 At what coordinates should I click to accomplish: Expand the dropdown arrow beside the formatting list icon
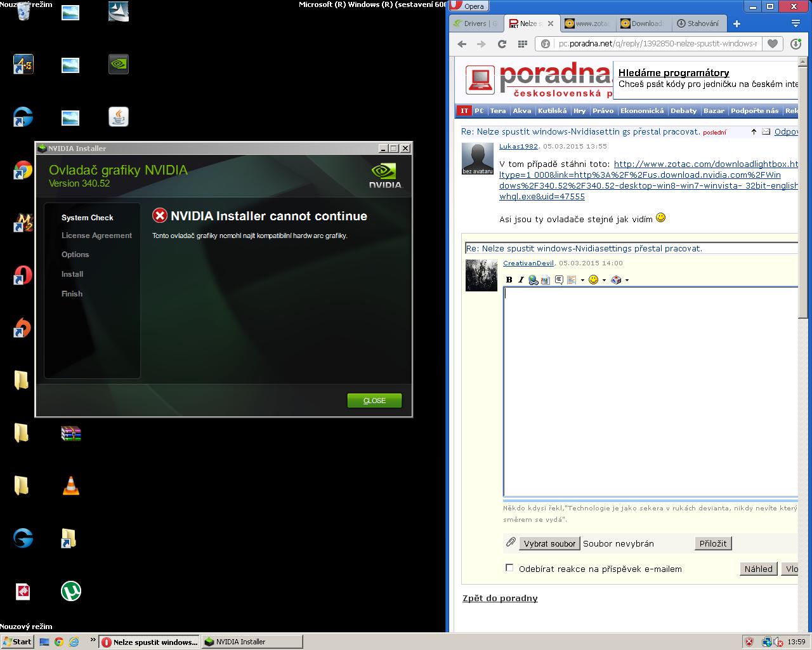582,280
